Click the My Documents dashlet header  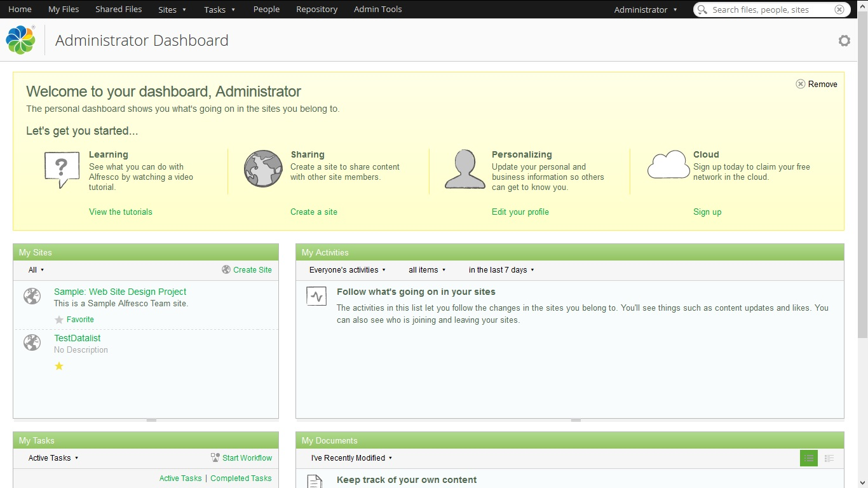570,440
